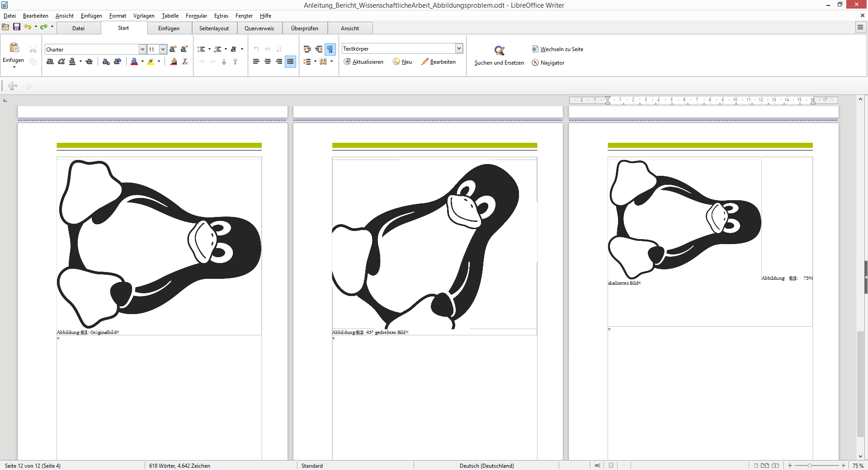Apply superscript formatting
Screen dimensions: 868x470
coord(118,61)
